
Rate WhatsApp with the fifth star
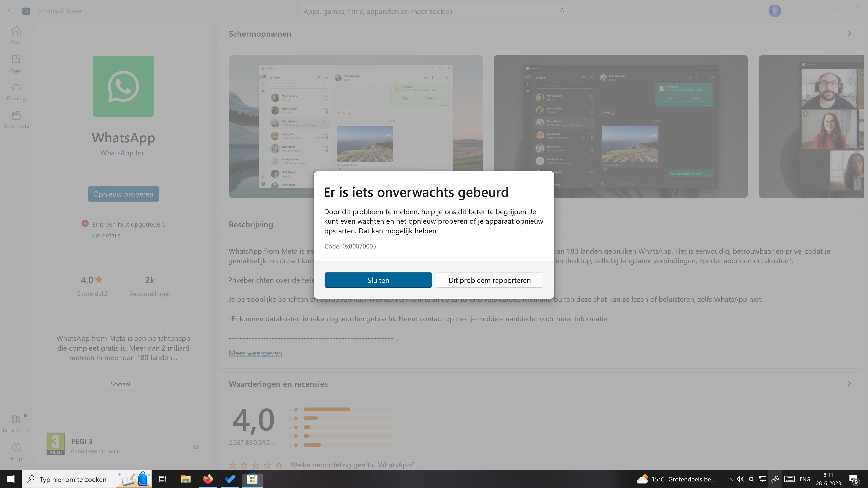(279, 465)
